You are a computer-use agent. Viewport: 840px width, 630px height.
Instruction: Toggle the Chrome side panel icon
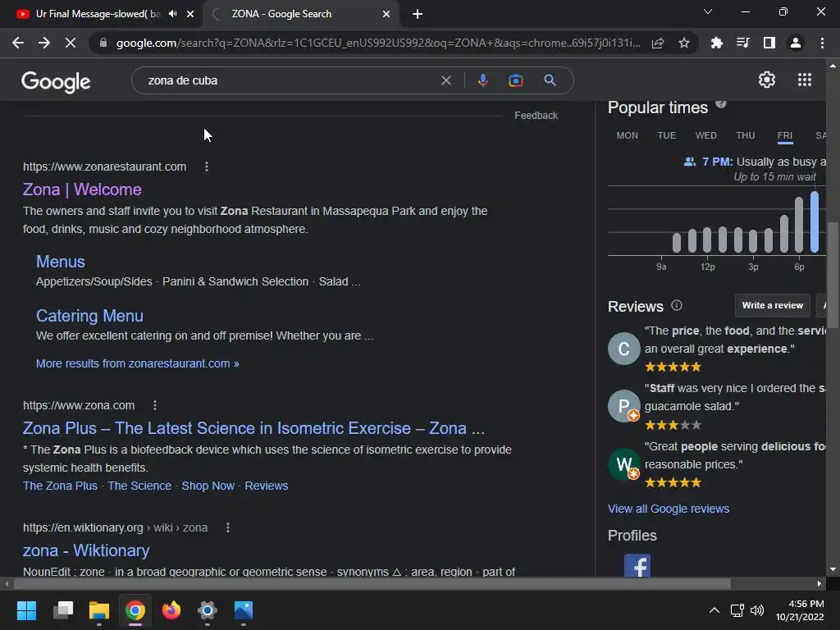(769, 43)
